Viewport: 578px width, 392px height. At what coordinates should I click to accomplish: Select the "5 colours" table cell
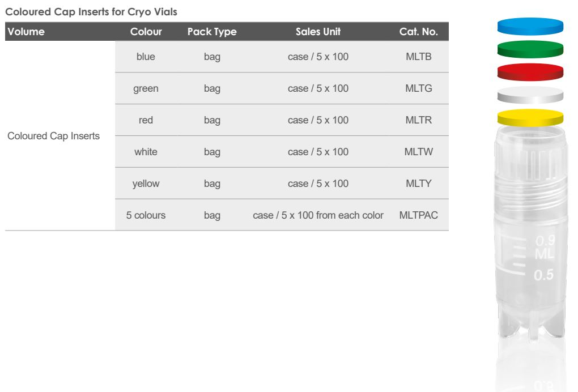(146, 215)
